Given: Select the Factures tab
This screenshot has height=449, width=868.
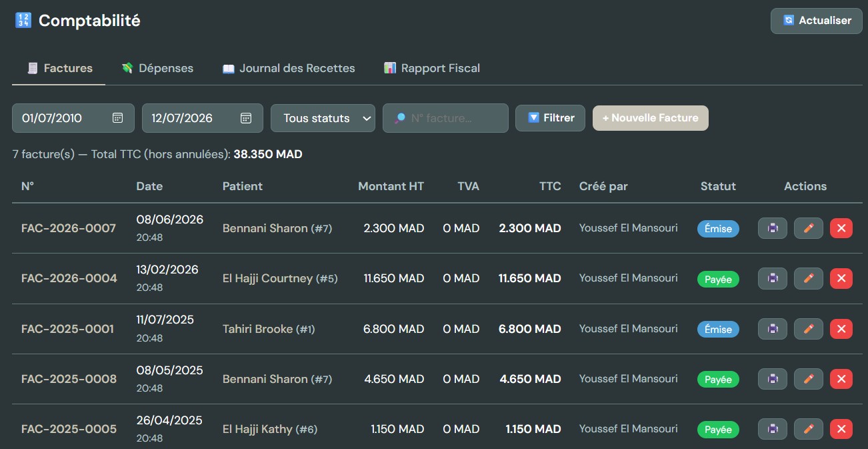Looking at the screenshot, I should pyautogui.click(x=59, y=68).
